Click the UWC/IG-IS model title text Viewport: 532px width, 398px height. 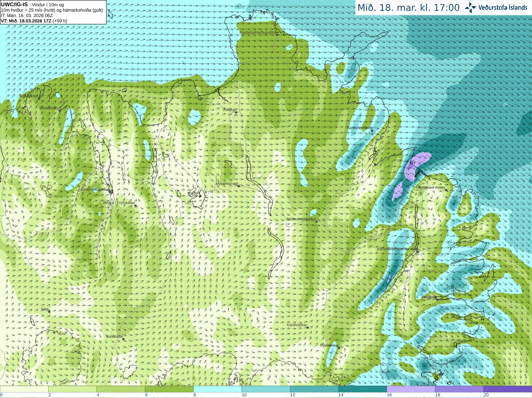[x=14, y=5]
